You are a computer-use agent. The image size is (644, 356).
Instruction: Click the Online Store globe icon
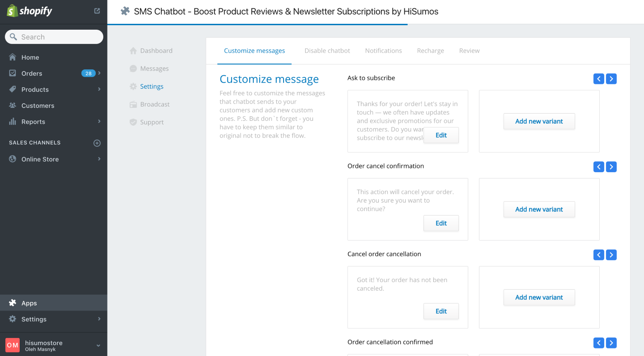tap(13, 159)
